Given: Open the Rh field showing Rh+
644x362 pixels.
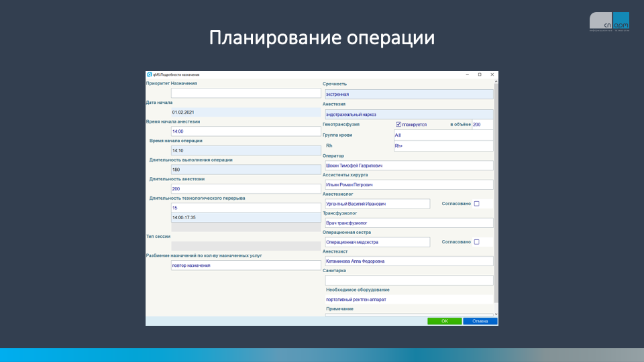Looking at the screenshot, I should pyautogui.click(x=443, y=145).
